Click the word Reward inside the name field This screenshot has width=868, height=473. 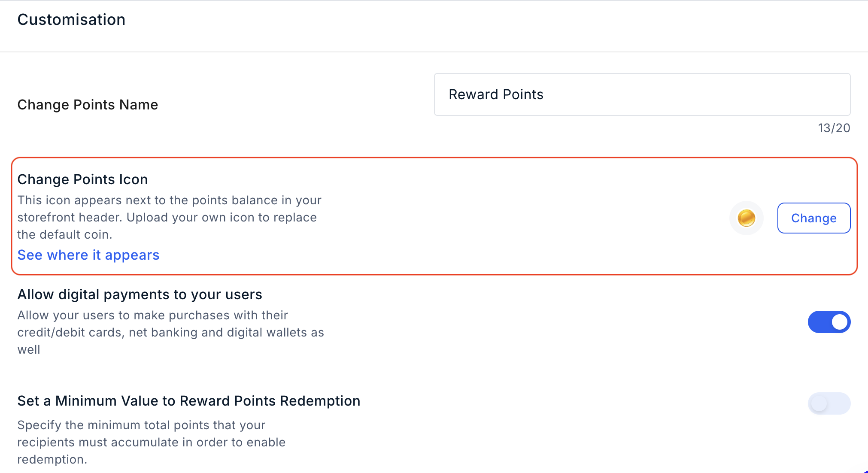[473, 94]
